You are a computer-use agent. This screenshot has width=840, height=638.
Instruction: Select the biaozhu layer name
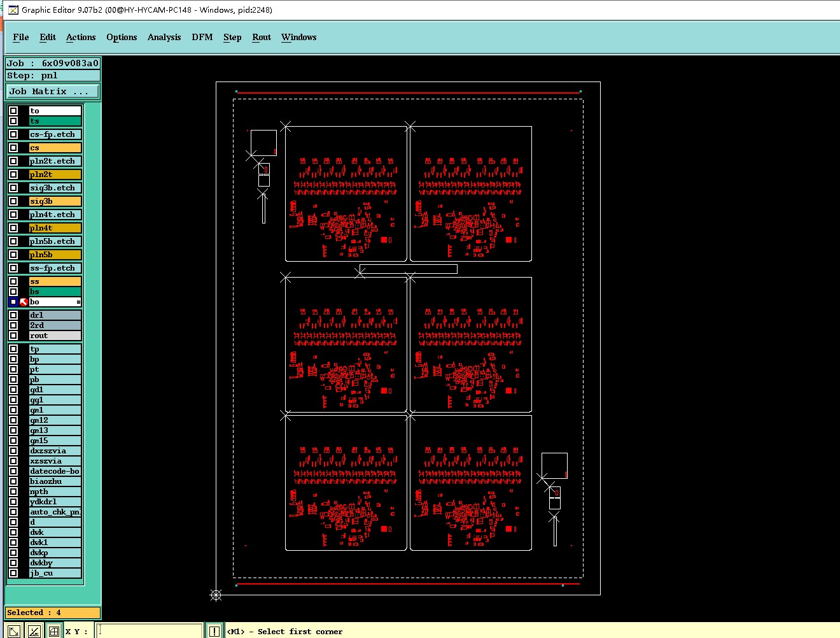(x=55, y=481)
